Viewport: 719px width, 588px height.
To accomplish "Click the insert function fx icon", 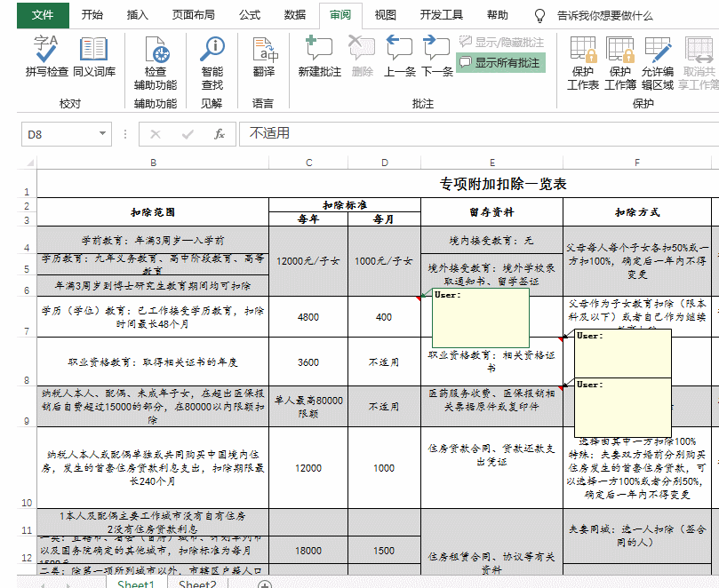I will tap(220, 134).
